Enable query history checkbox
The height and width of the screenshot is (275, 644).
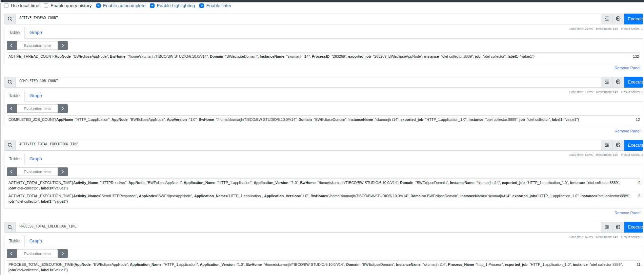point(46,6)
